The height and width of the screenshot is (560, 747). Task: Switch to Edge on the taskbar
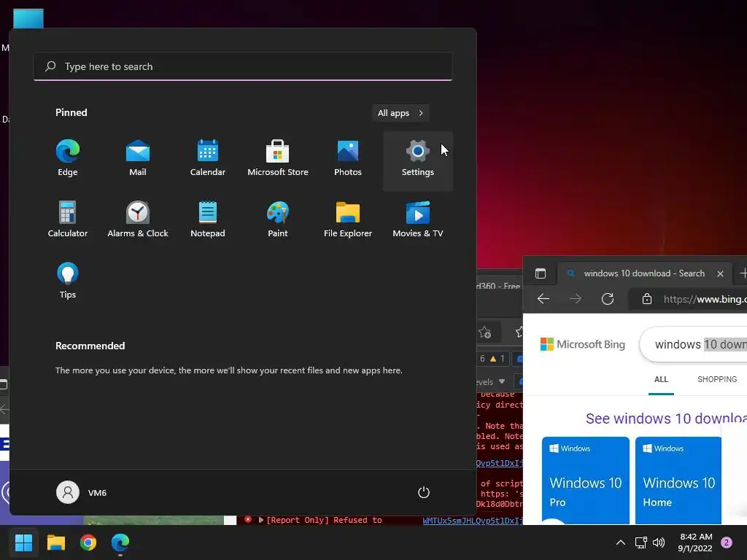click(120, 542)
